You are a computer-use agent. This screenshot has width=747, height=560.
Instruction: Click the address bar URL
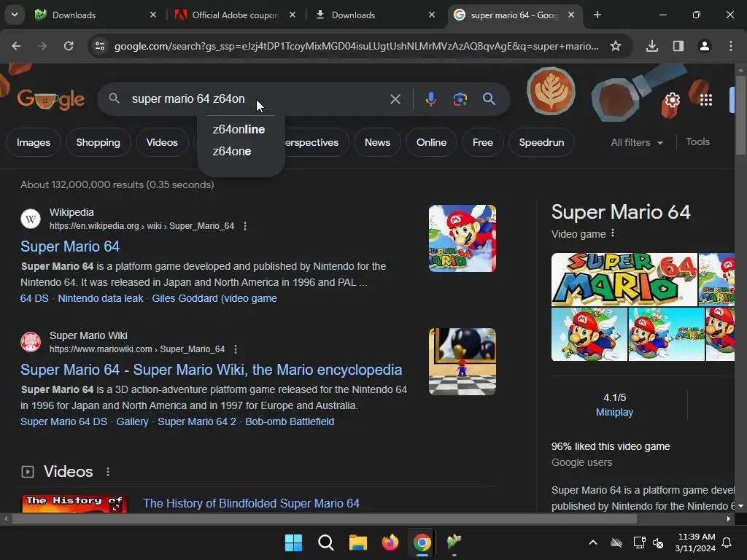pos(356,46)
